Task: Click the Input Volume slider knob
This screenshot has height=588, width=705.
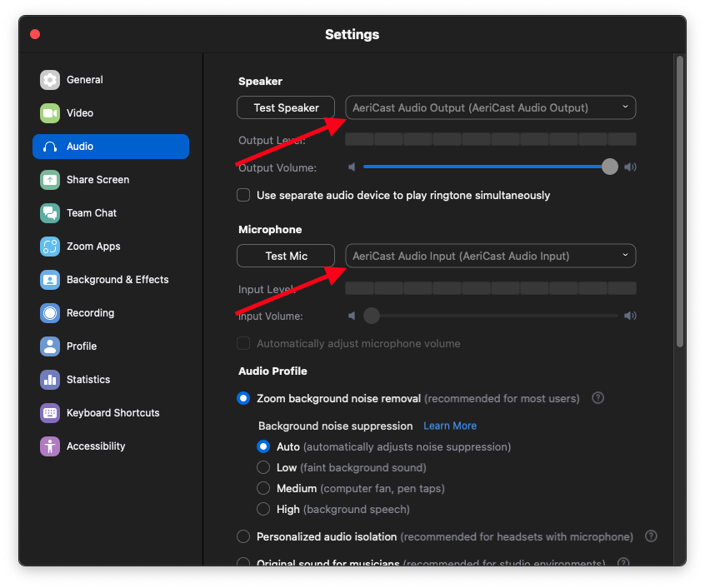Action: coord(372,316)
